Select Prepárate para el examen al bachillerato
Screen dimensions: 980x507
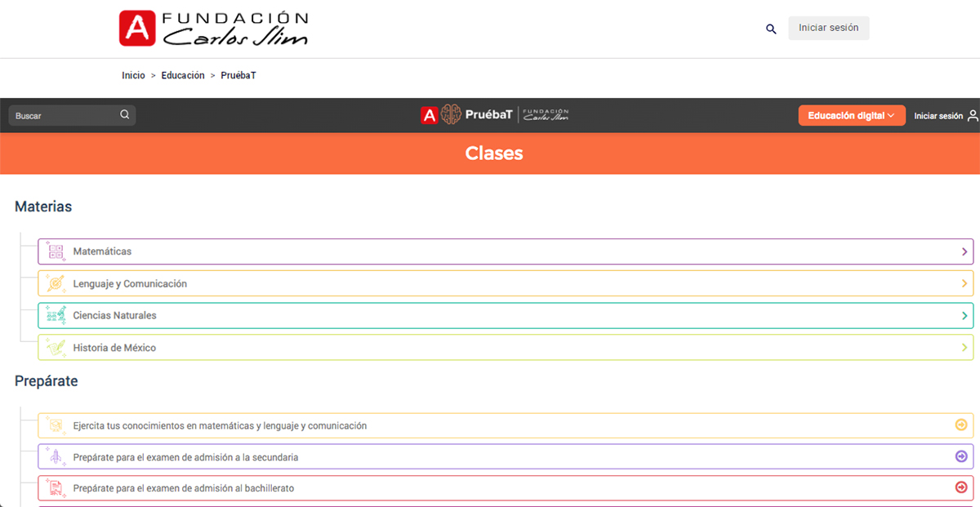(183, 488)
